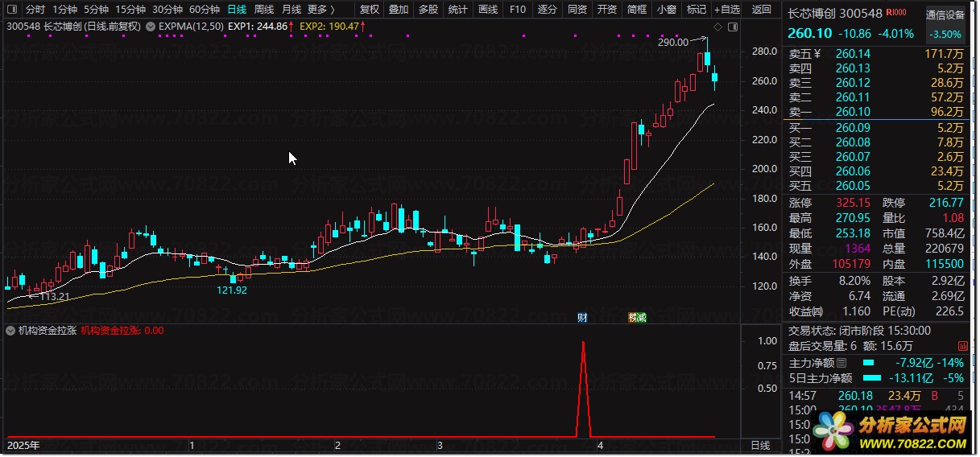Click the 2025年 timeline label

coord(23,445)
